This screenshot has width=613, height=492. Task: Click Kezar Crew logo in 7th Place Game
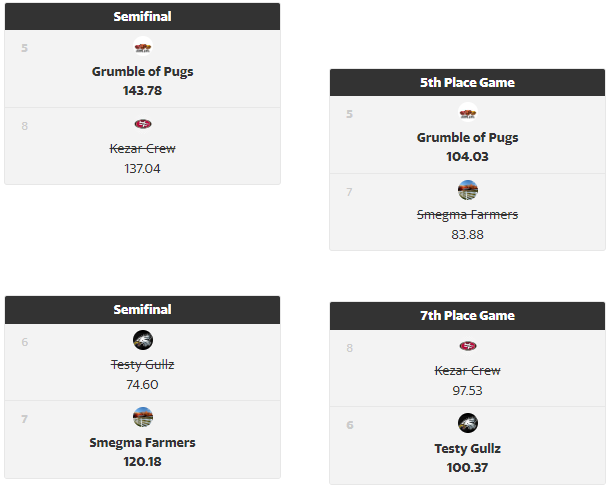[468, 346]
